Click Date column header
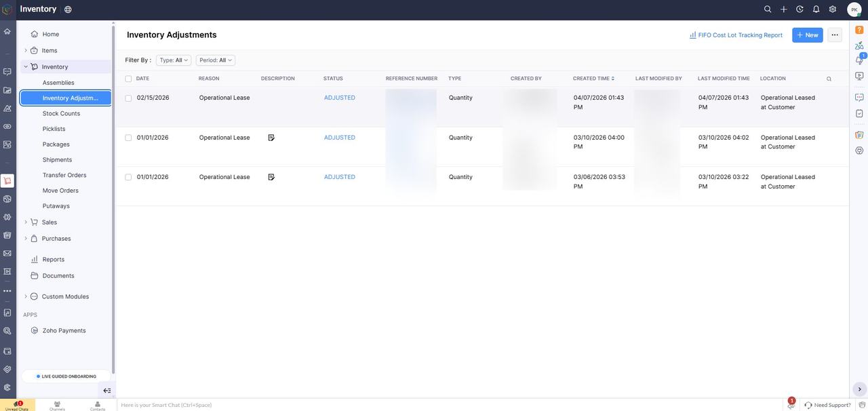 (142, 79)
